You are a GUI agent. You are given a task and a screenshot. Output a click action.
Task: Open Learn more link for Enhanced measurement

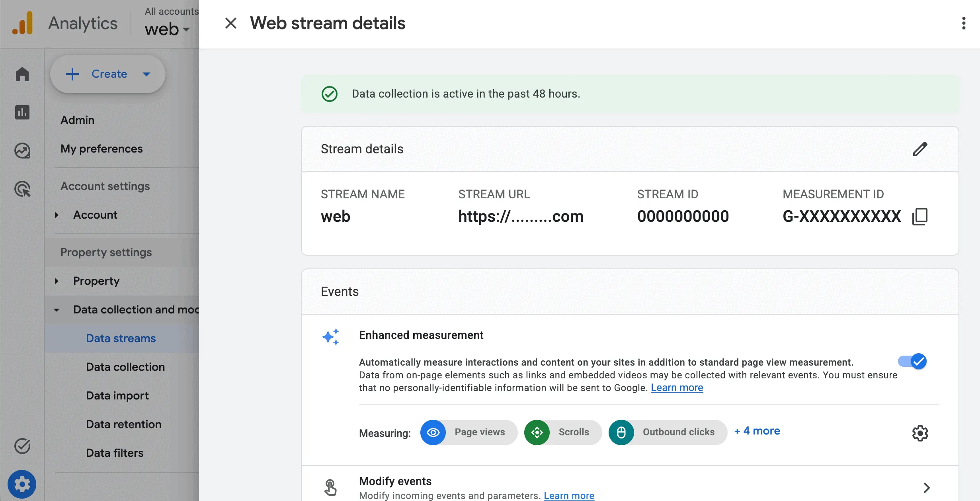[x=677, y=387]
